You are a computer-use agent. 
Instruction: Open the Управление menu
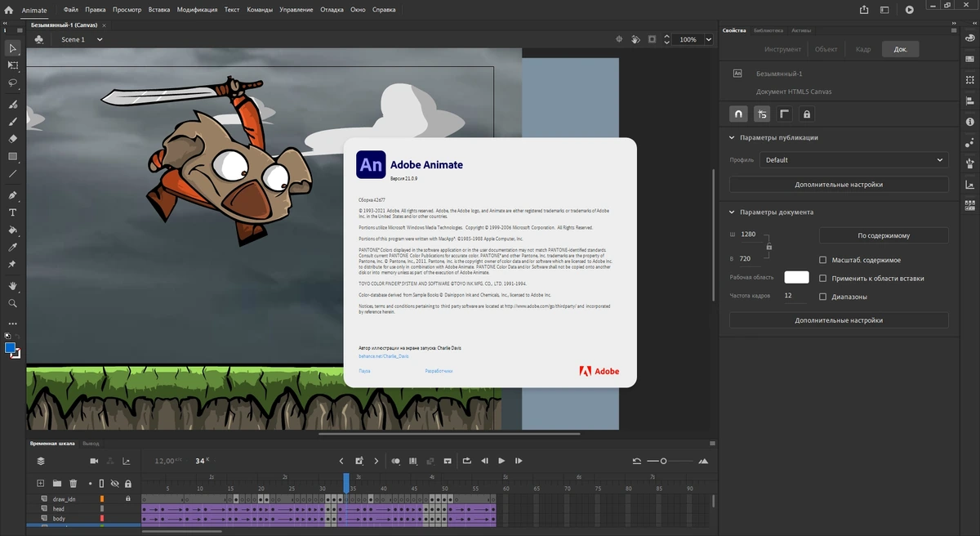[x=296, y=10]
